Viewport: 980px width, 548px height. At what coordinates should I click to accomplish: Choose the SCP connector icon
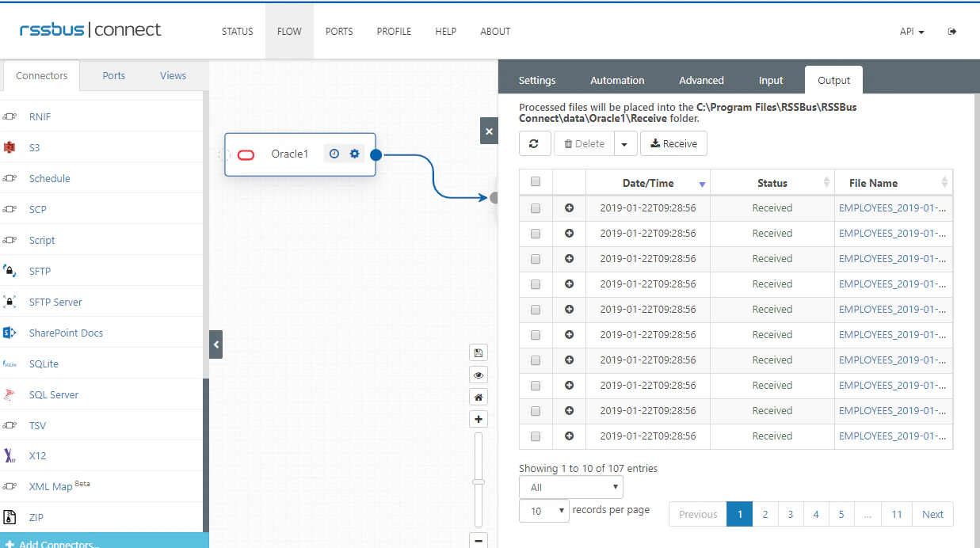[10, 209]
